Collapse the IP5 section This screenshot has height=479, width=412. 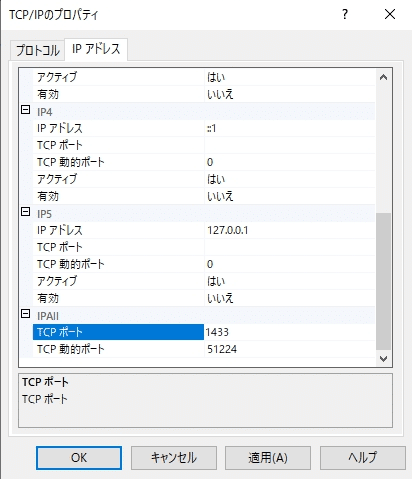pos(26,212)
